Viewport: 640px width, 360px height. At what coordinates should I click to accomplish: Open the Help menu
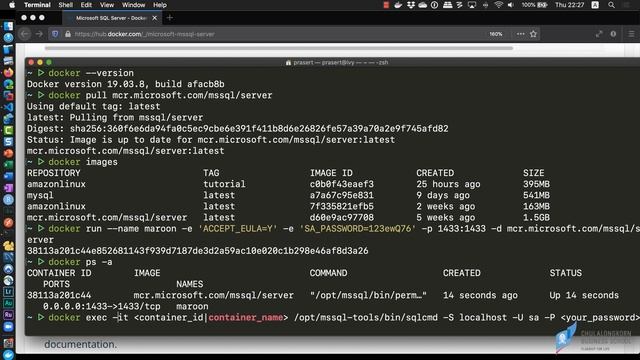160,5
